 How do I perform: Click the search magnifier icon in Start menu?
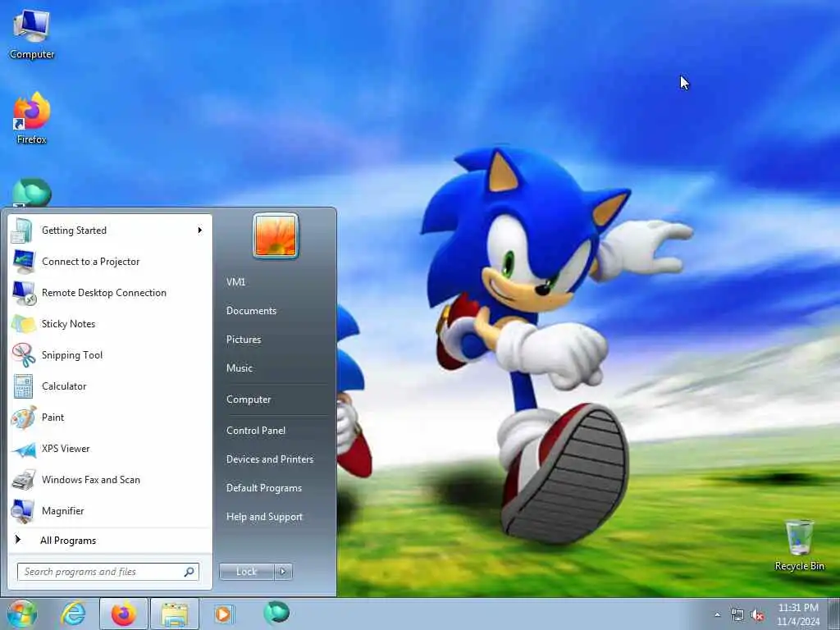click(189, 572)
